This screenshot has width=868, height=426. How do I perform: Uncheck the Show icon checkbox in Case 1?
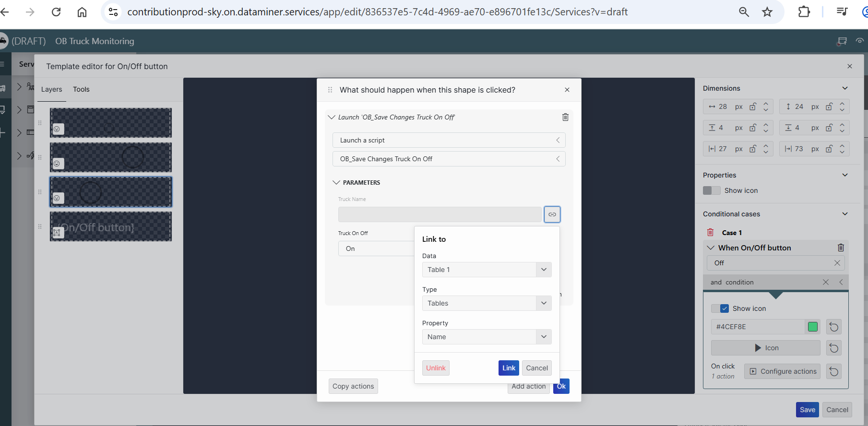[x=725, y=308]
